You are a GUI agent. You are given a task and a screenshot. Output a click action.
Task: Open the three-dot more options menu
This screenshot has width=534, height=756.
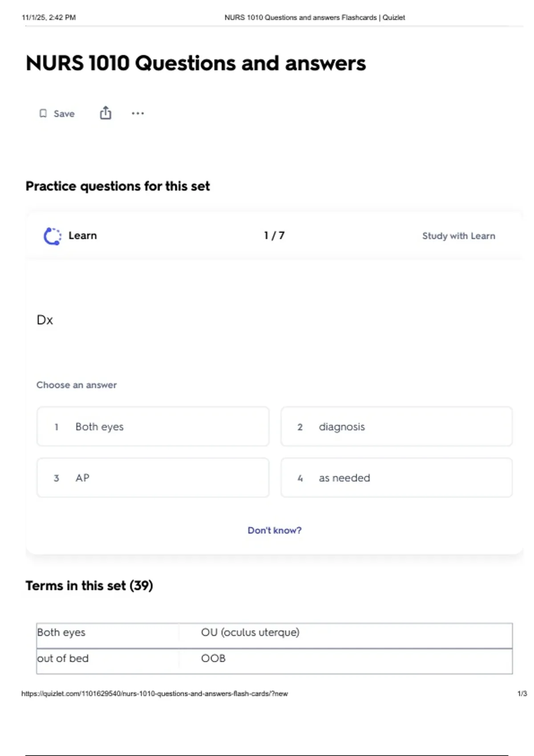138,113
